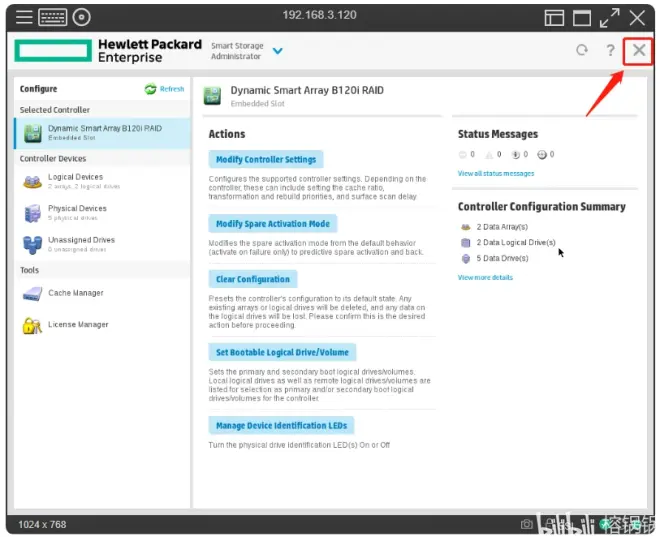
Task: Click the selected controller board icon in sidebar
Action: click(x=32, y=133)
